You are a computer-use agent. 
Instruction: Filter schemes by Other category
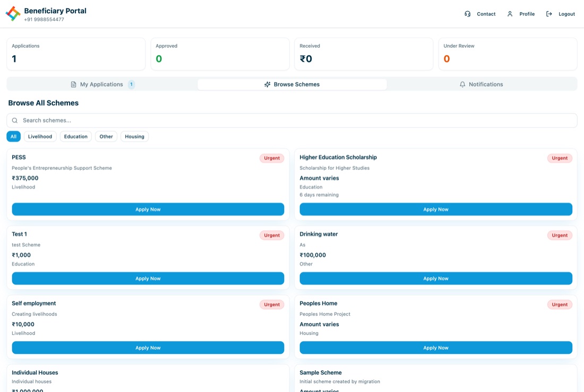point(106,137)
